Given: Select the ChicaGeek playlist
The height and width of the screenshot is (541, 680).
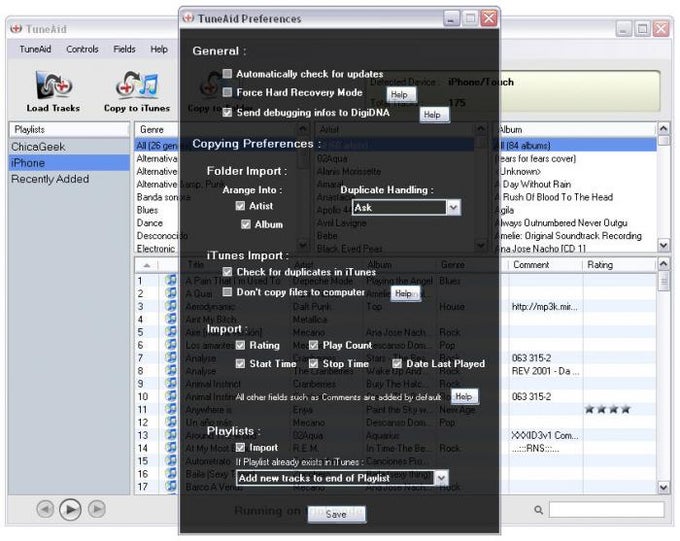Looking at the screenshot, I should click(x=69, y=147).
